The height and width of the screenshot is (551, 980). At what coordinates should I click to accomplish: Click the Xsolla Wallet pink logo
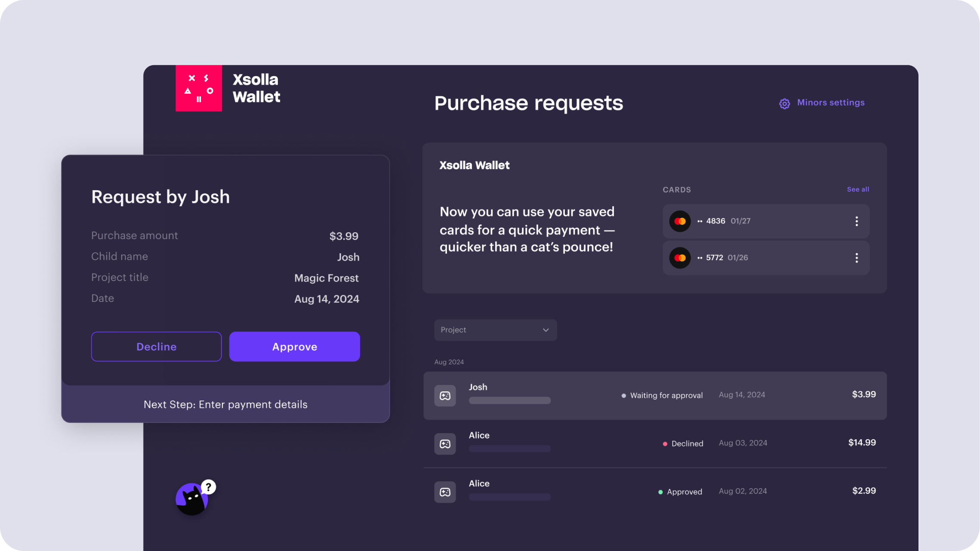tap(199, 88)
